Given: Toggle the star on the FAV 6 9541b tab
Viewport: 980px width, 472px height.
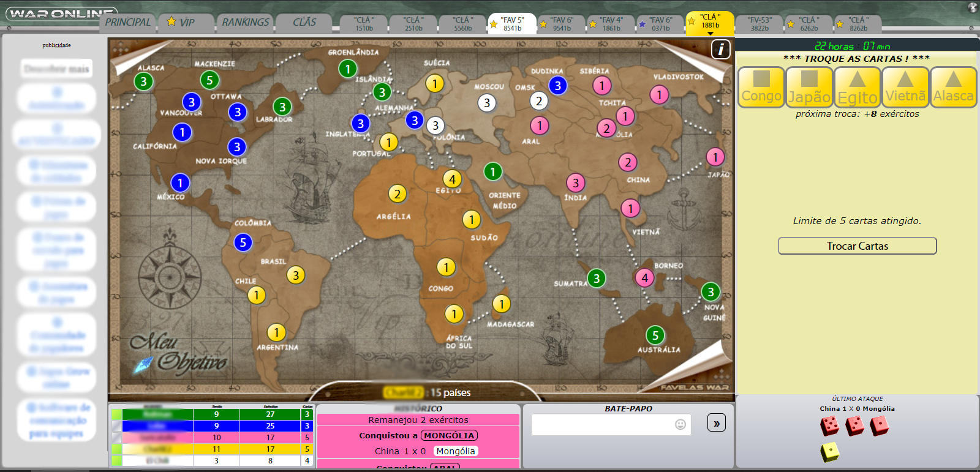Looking at the screenshot, I should [x=543, y=24].
